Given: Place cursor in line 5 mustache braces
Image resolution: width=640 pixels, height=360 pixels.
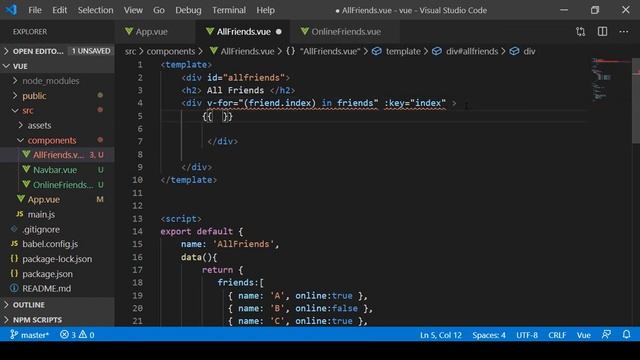Looking at the screenshot, I should pyautogui.click(x=218, y=116).
